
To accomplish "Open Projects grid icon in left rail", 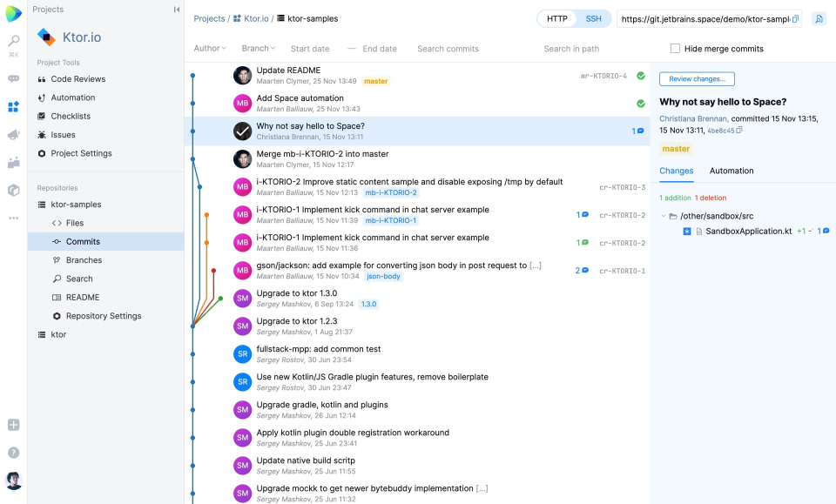I will (14, 106).
